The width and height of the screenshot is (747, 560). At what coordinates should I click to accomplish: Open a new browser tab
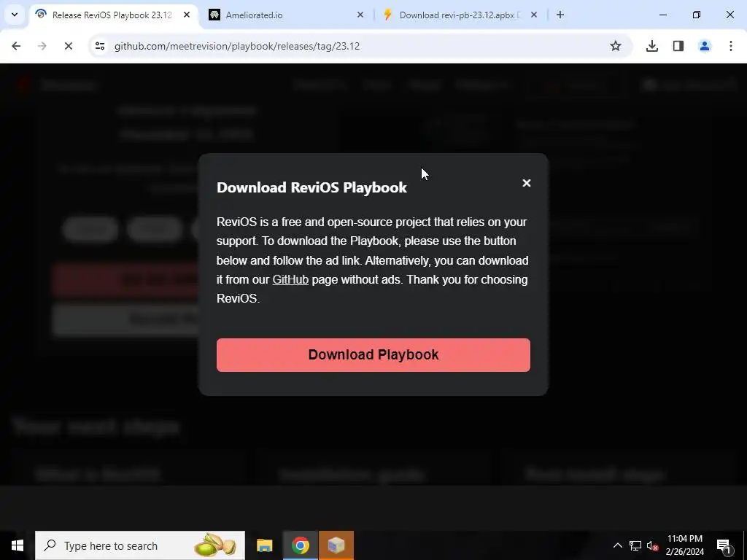560,15
